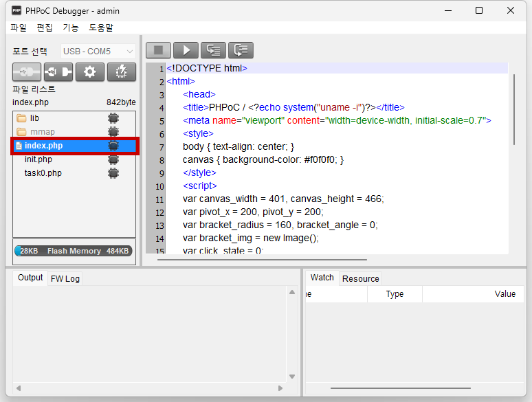Click the chip icon beside task0.php
The height and width of the screenshot is (402, 532).
[x=113, y=173]
